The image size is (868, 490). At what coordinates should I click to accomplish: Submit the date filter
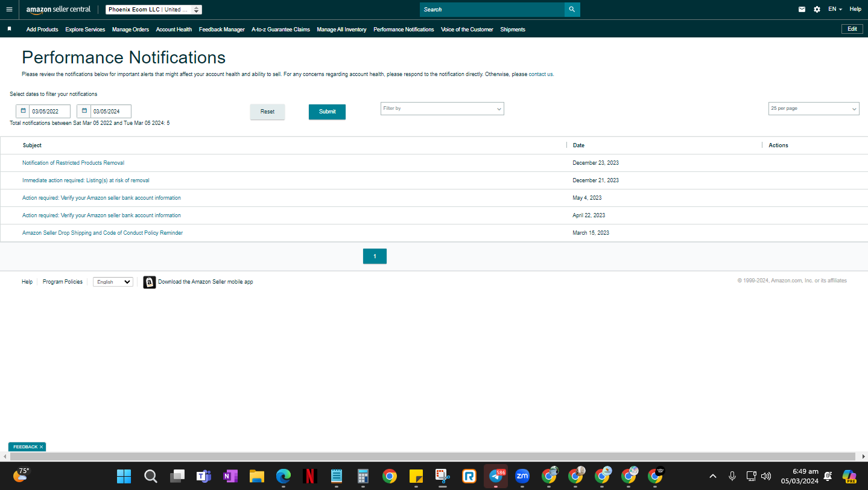click(x=327, y=112)
